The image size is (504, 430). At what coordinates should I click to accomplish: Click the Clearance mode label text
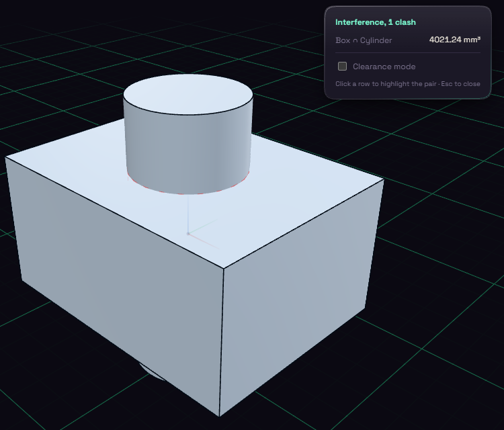pos(384,67)
